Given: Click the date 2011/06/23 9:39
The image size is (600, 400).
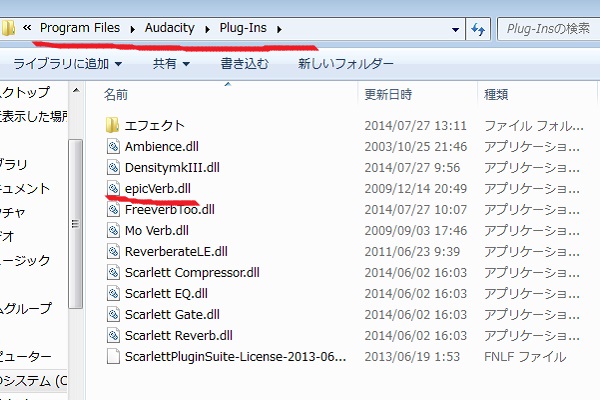Looking at the screenshot, I should point(412,252).
